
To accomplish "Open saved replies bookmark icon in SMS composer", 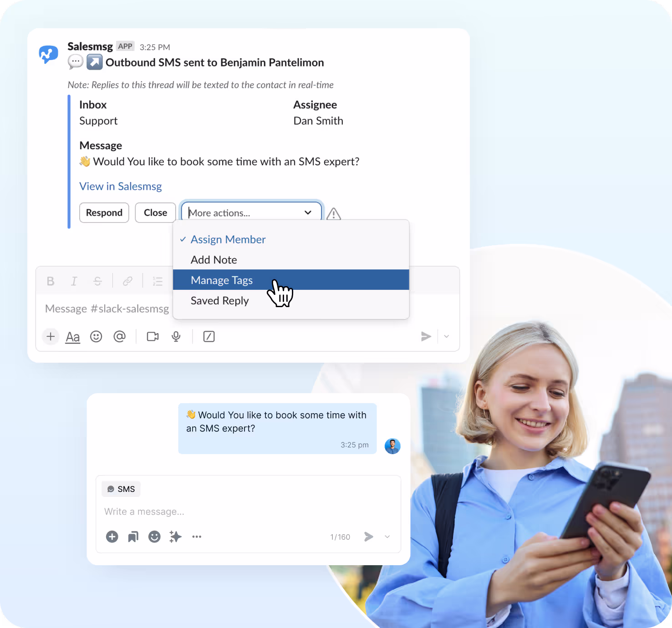I will pos(133,537).
